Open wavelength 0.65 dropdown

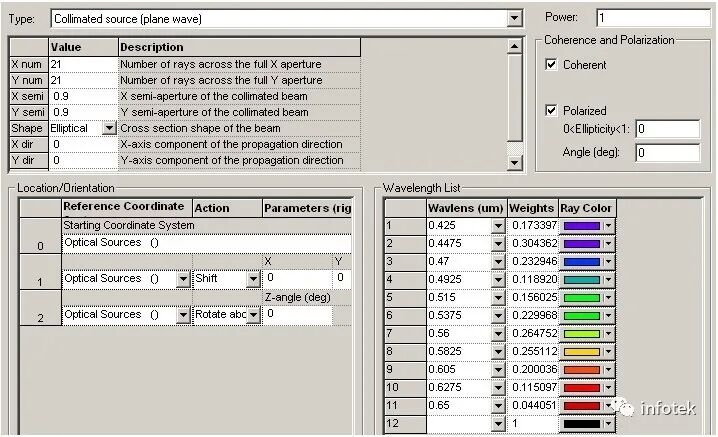[x=498, y=405]
